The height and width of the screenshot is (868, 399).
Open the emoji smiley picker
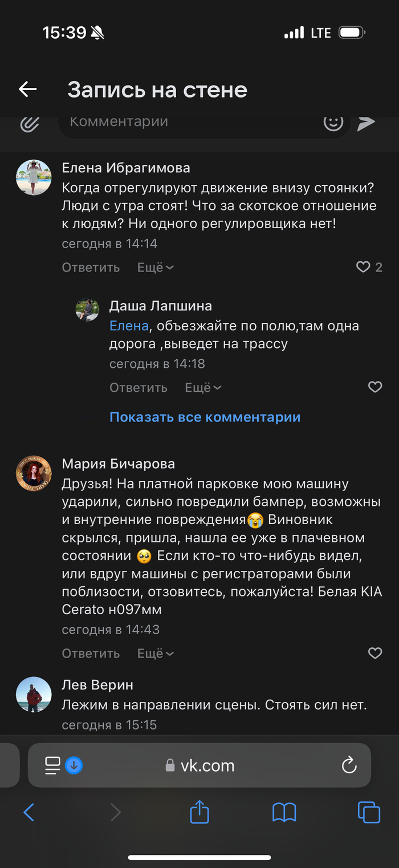click(x=333, y=122)
